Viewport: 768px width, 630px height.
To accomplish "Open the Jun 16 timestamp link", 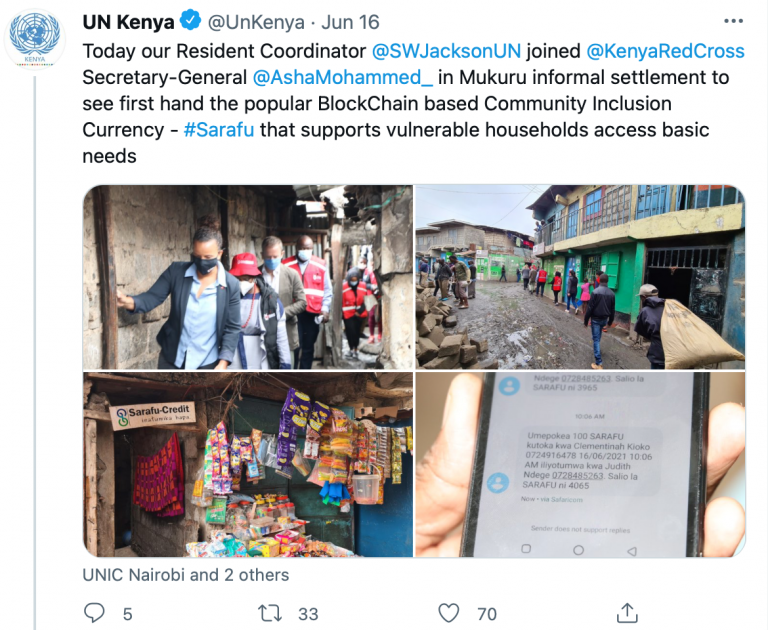I will [x=350, y=22].
